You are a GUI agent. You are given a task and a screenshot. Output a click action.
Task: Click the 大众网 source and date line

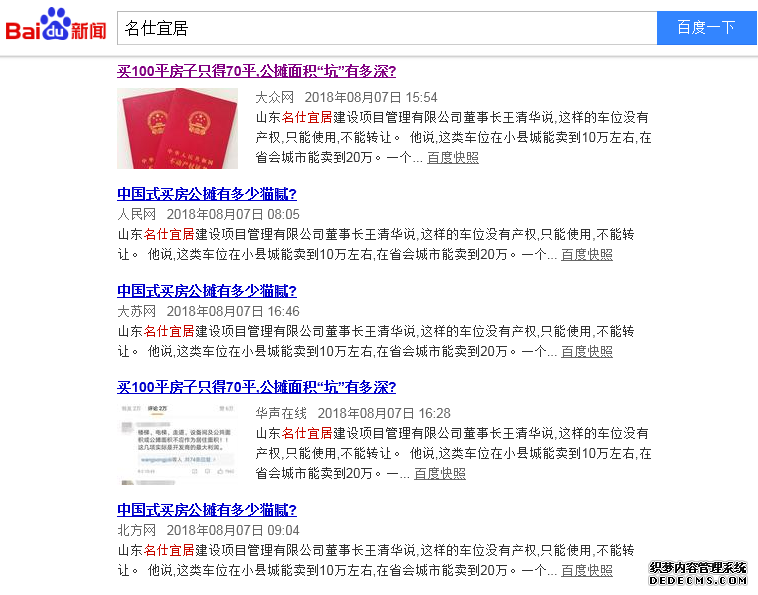346,97
